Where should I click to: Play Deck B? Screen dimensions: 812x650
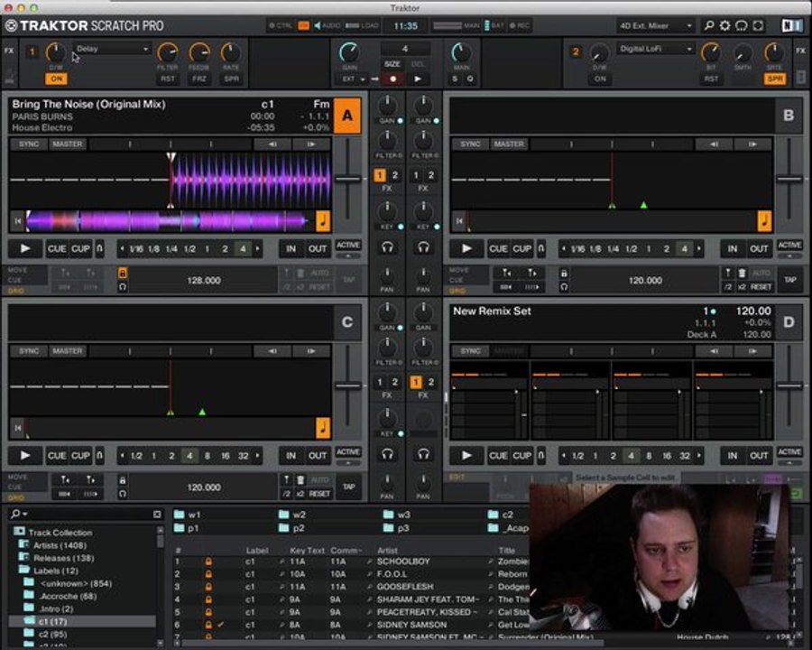[x=466, y=249]
